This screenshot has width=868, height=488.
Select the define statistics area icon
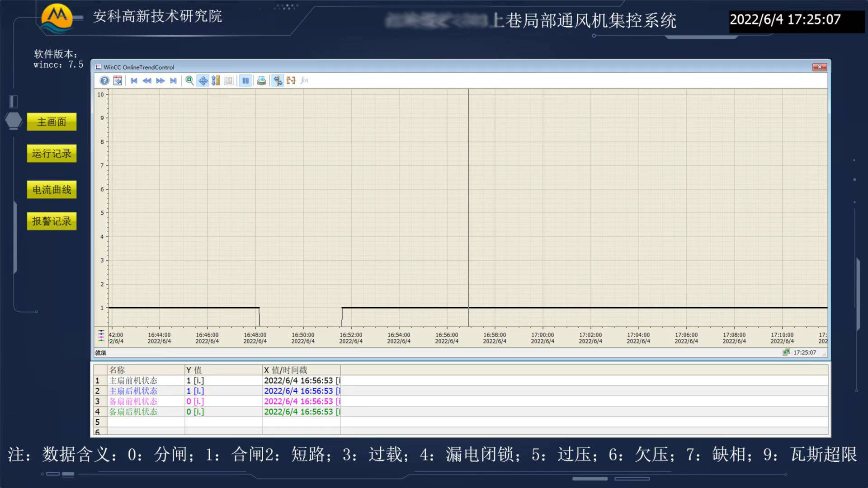[291, 80]
